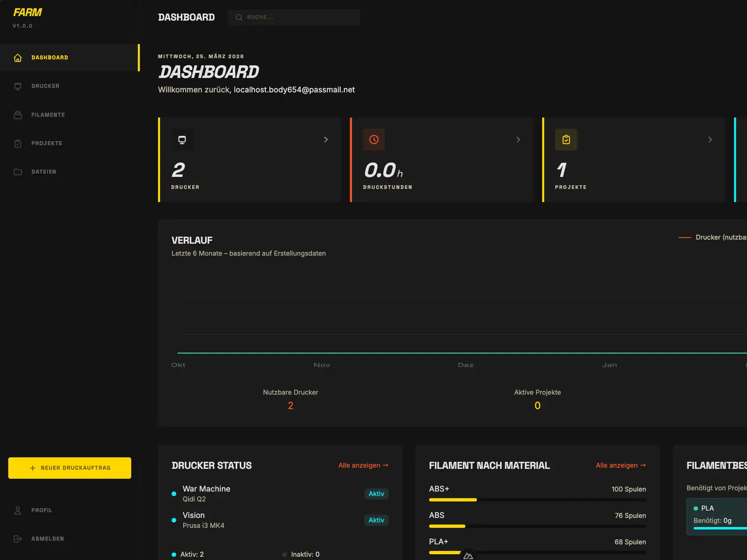747x560 pixels.
Task: Click the Abmelden logout icon
Action: click(18, 539)
